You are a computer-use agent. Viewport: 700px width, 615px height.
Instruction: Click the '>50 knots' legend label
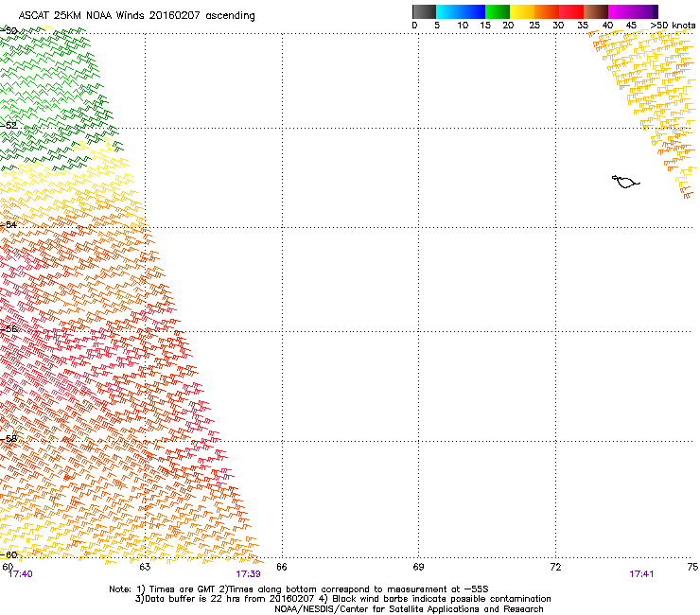[673, 26]
